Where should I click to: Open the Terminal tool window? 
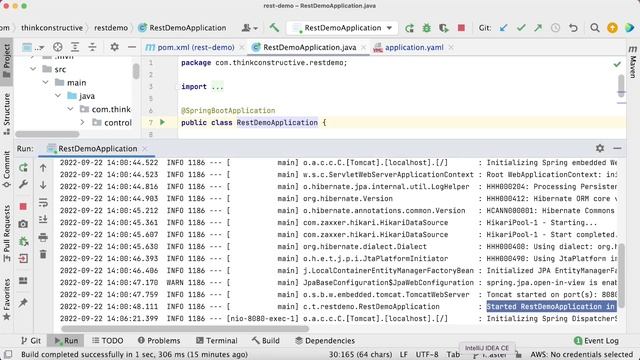click(x=216, y=340)
